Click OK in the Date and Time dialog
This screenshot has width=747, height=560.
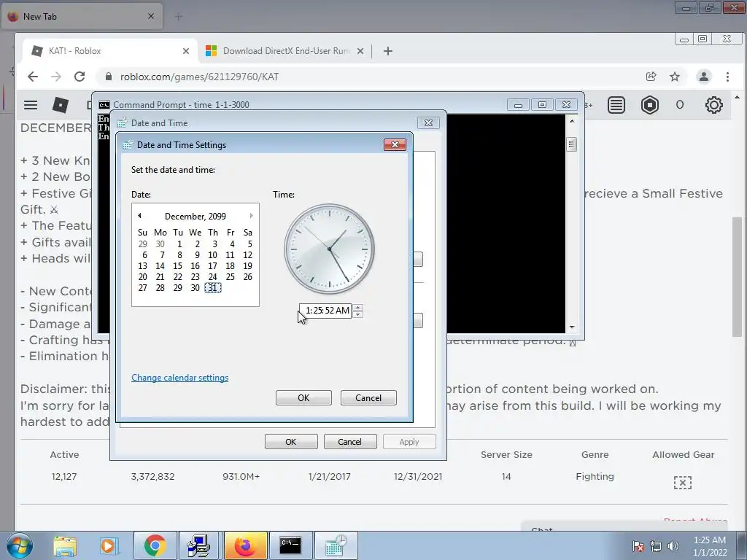point(291,442)
